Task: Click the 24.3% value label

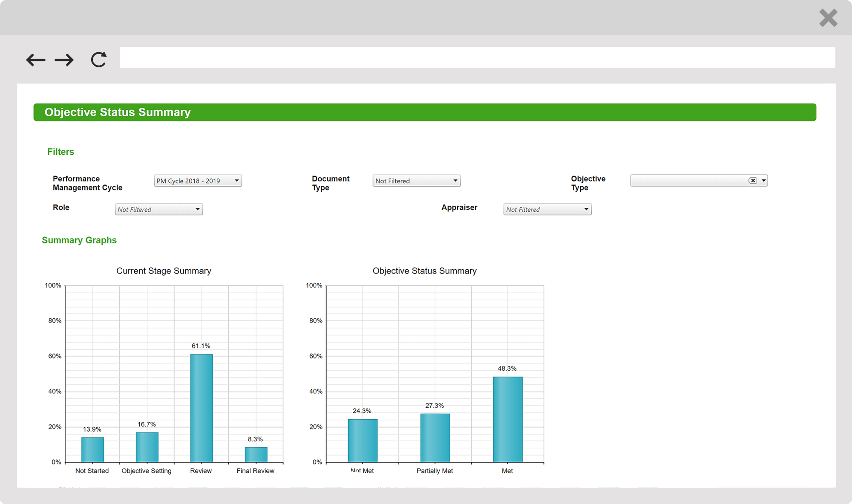Action: [x=362, y=411]
